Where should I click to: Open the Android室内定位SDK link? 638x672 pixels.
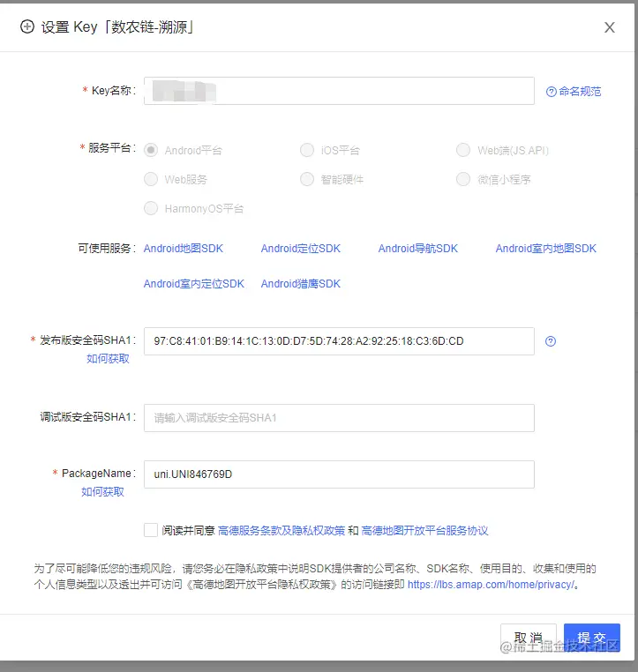coord(194,284)
